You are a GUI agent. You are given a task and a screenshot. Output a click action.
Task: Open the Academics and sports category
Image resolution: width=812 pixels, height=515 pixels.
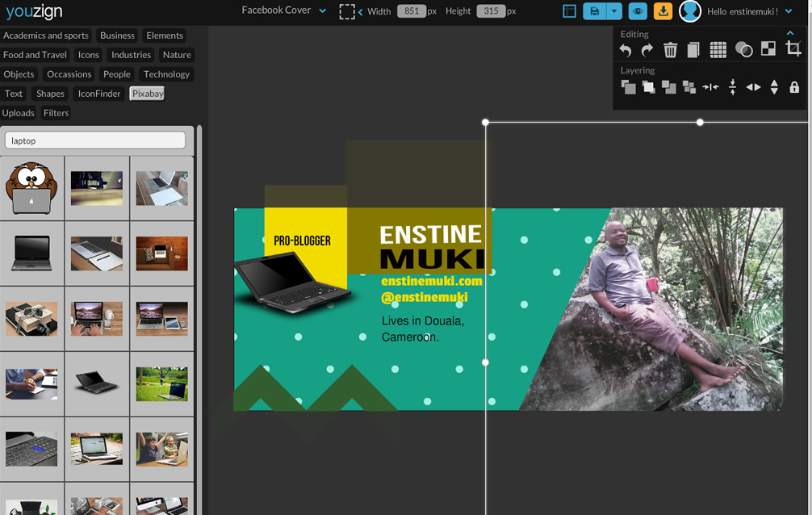point(45,36)
